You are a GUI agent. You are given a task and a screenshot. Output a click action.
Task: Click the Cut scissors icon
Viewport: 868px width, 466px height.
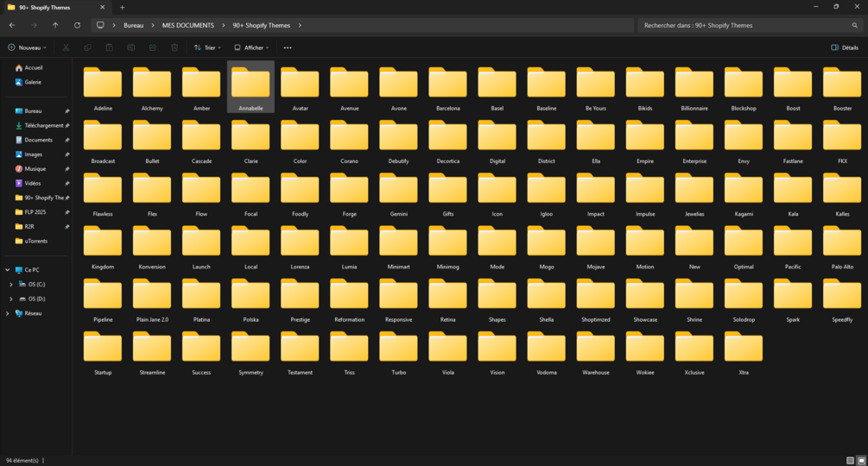click(66, 47)
